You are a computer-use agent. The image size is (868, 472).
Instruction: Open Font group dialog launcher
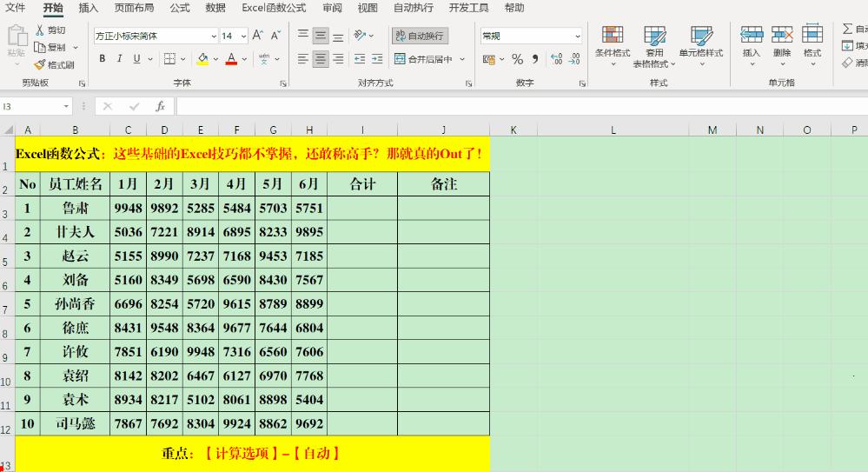tap(283, 83)
